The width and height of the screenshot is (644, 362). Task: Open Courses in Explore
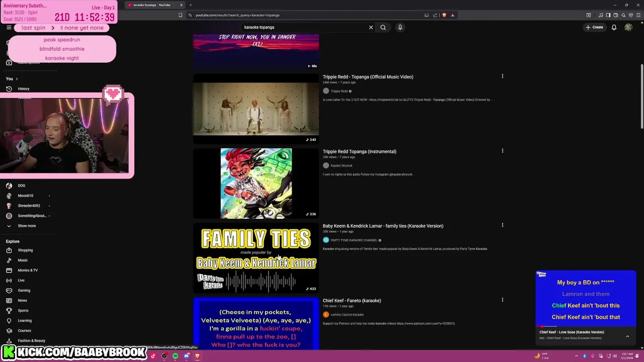tap(24, 331)
